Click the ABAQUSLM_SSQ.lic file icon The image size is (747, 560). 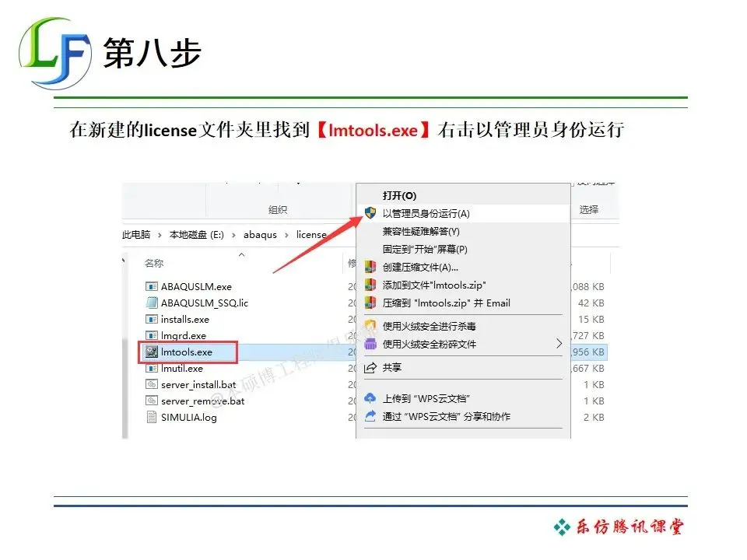click(152, 303)
